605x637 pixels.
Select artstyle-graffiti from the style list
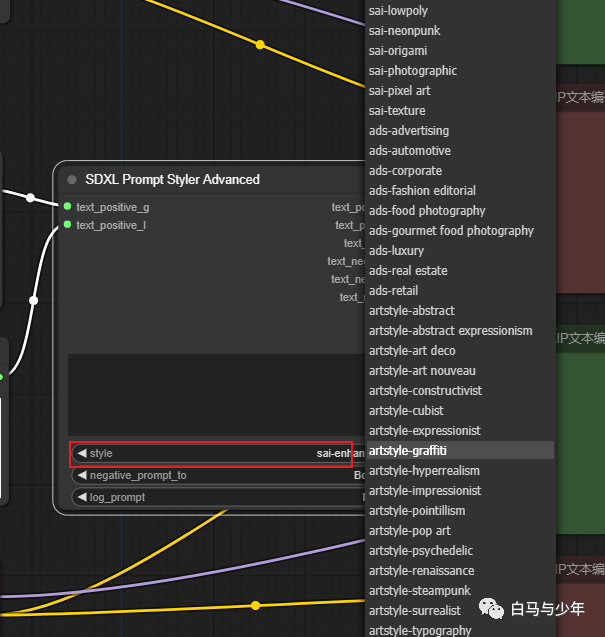point(408,451)
